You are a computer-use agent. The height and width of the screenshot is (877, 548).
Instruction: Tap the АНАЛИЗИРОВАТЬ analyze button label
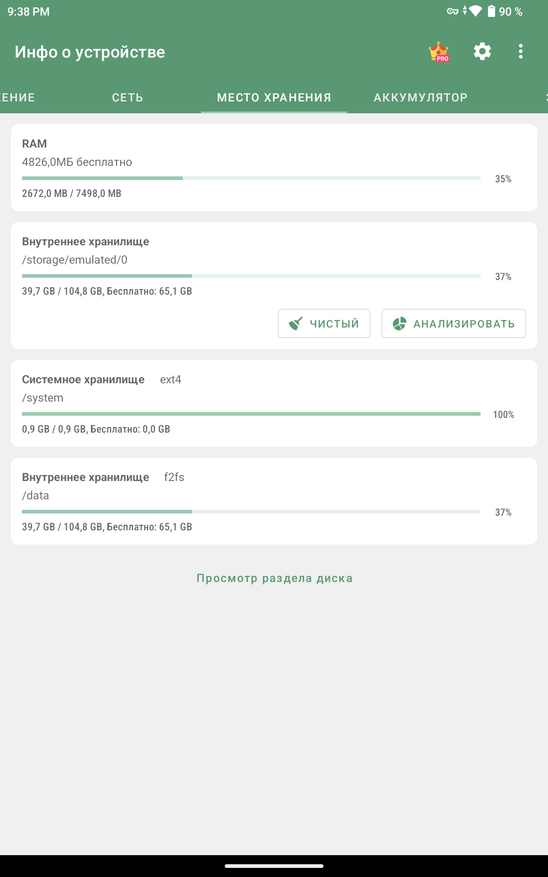pyautogui.click(x=464, y=324)
